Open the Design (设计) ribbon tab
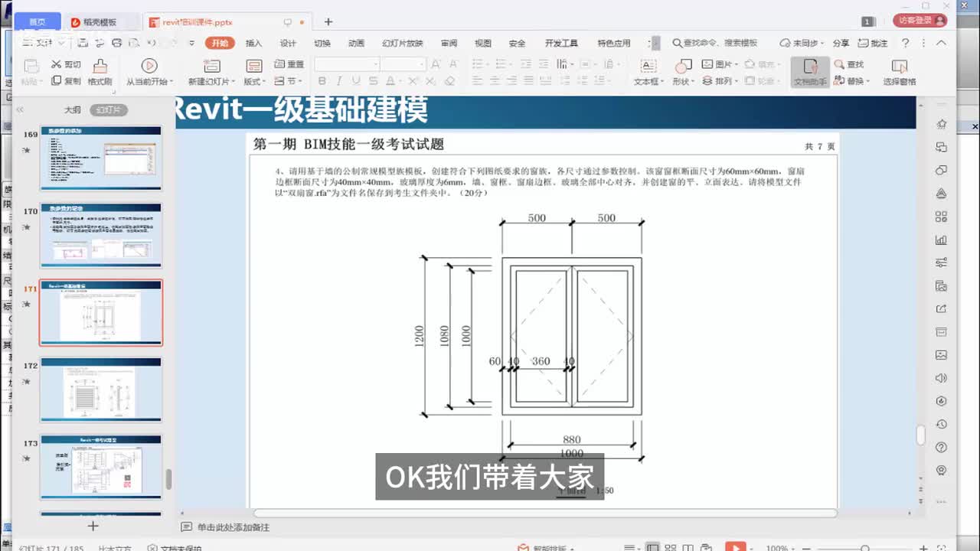 pos(288,44)
